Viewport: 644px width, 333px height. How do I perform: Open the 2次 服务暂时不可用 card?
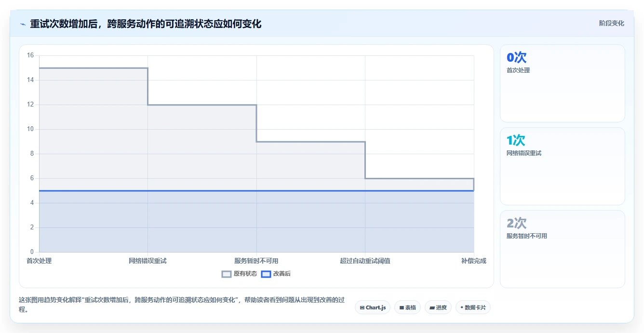tap(562, 249)
